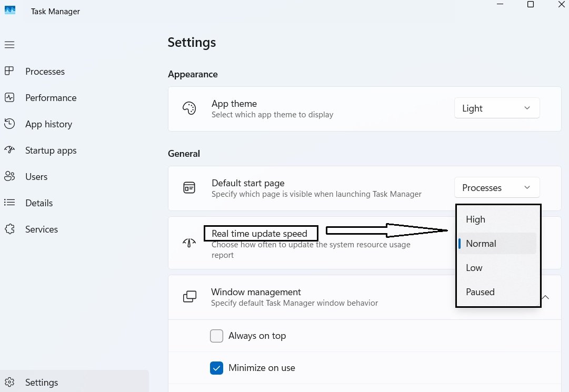569x392 pixels.
Task: Switch to the Performance page
Action: (51, 97)
